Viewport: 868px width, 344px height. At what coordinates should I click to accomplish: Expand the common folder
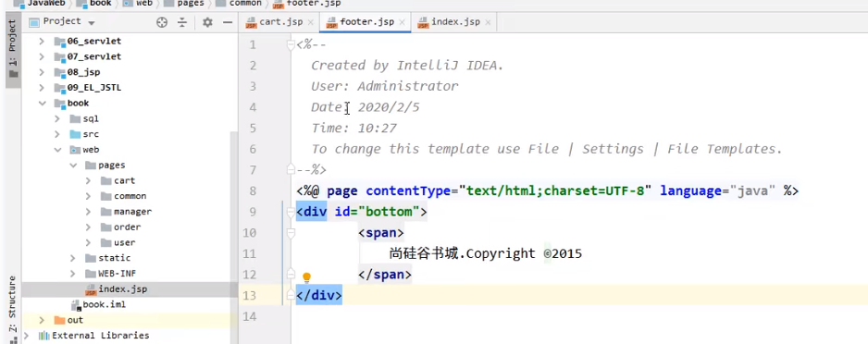(88, 196)
